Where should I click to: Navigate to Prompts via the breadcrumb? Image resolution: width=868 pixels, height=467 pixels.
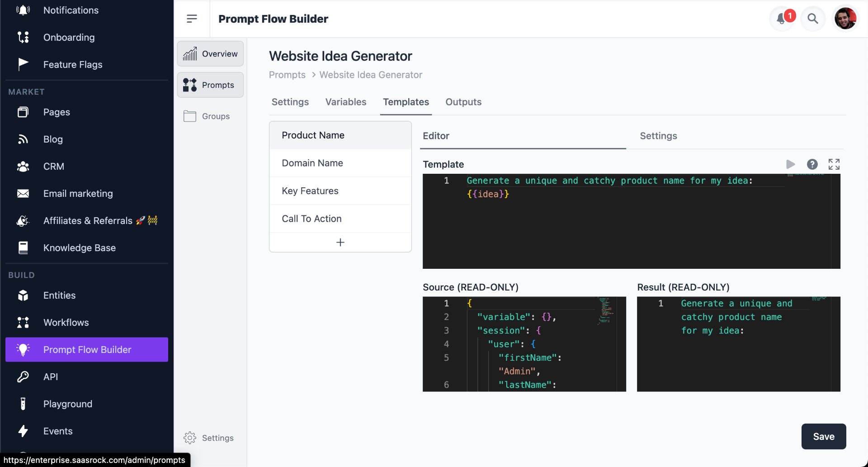click(x=287, y=75)
